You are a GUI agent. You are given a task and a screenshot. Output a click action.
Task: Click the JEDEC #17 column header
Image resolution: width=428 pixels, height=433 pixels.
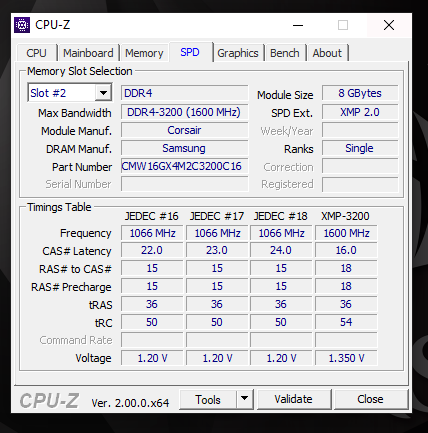(217, 216)
